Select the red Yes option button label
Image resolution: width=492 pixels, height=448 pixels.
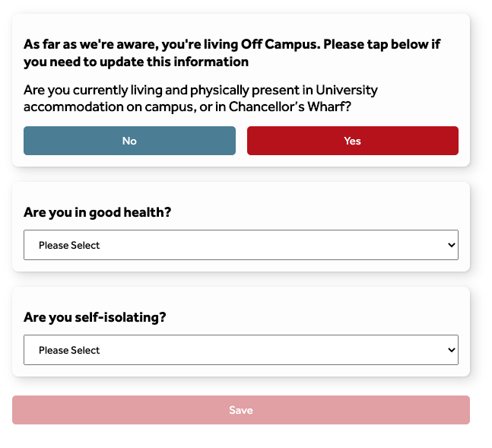click(x=352, y=141)
